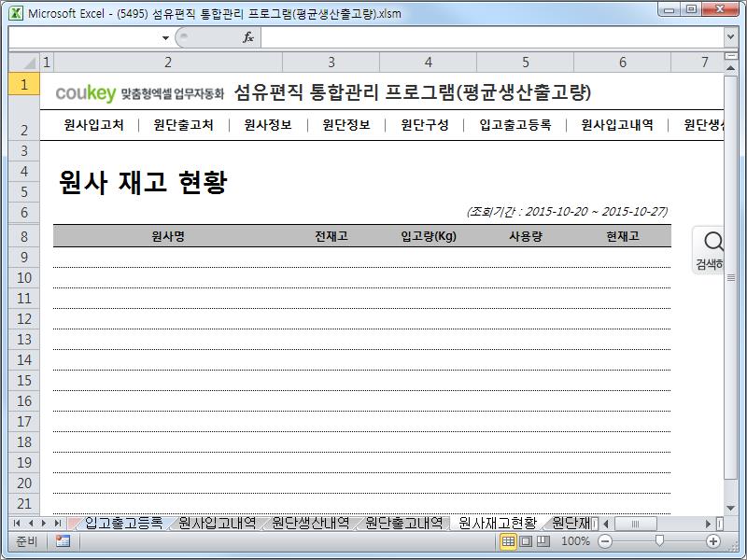The height and width of the screenshot is (560, 747).
Task: Click in the Name Box field
Action: (x=84, y=37)
